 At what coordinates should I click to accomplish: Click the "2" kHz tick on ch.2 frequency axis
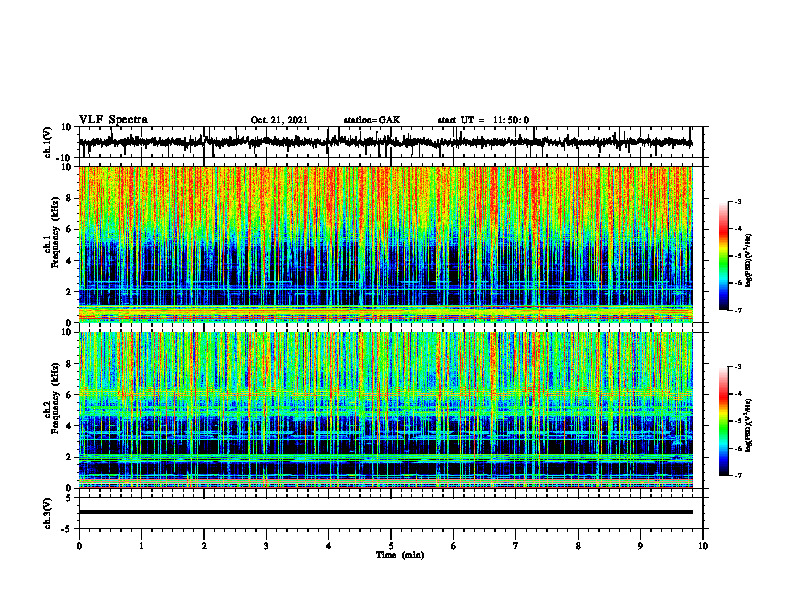point(70,457)
